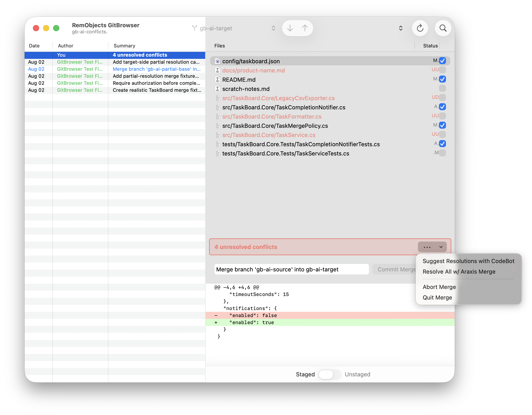Open search with the magnifying glass icon
The image size is (532, 415).
point(443,28)
